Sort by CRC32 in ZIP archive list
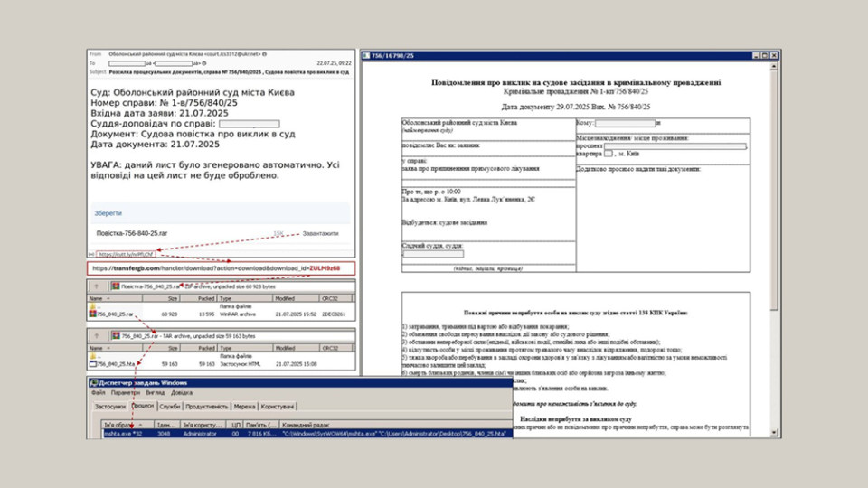The height and width of the screenshot is (488, 868). (335, 298)
